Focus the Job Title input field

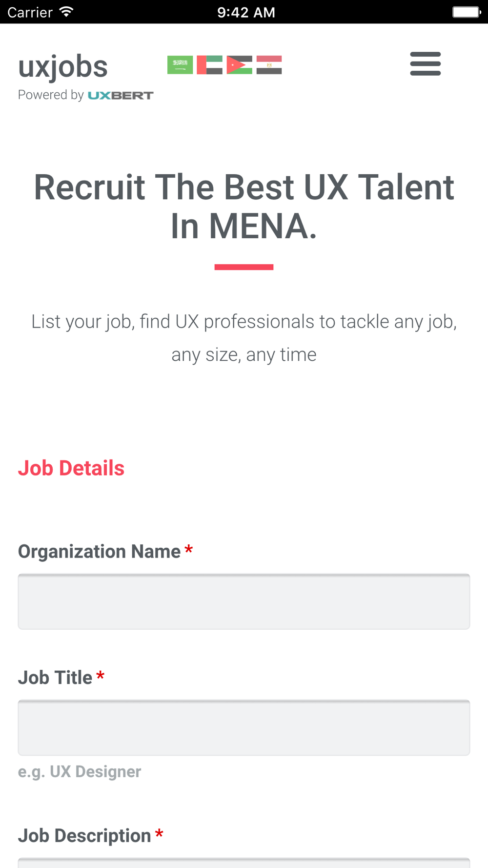click(x=244, y=728)
